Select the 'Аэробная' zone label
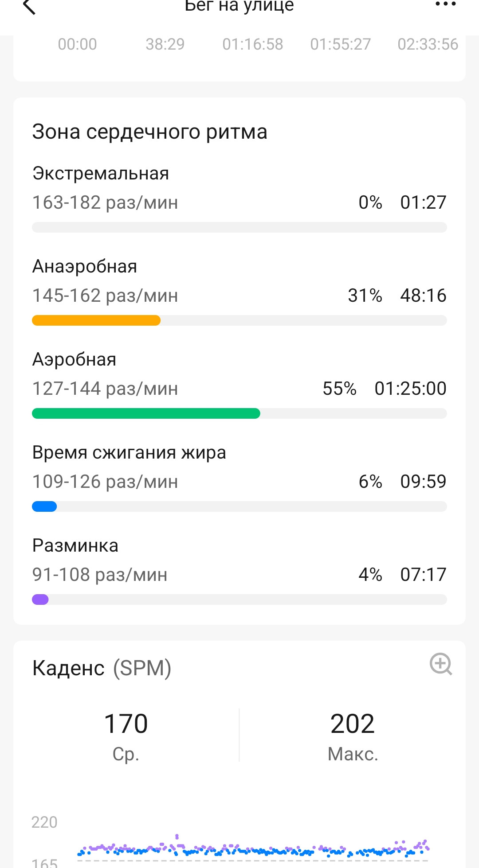This screenshot has height=868, width=479. click(75, 359)
